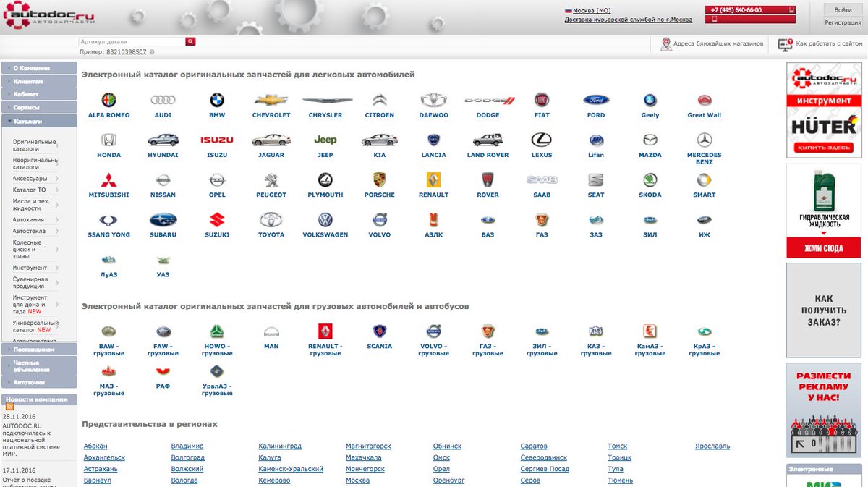Click the hydraulic fluid "Жми сюда" banner
Screen dimensions: 868x487
pos(824,211)
